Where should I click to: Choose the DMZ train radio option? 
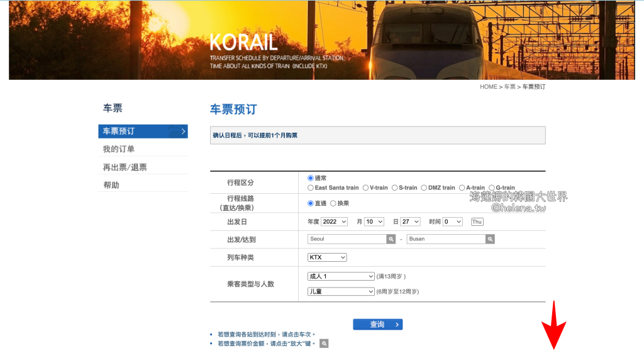point(425,188)
